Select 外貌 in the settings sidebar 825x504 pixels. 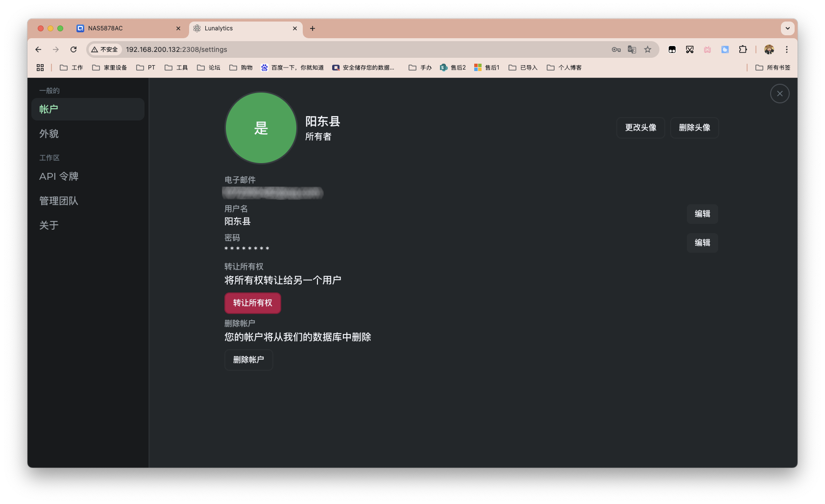(x=49, y=133)
